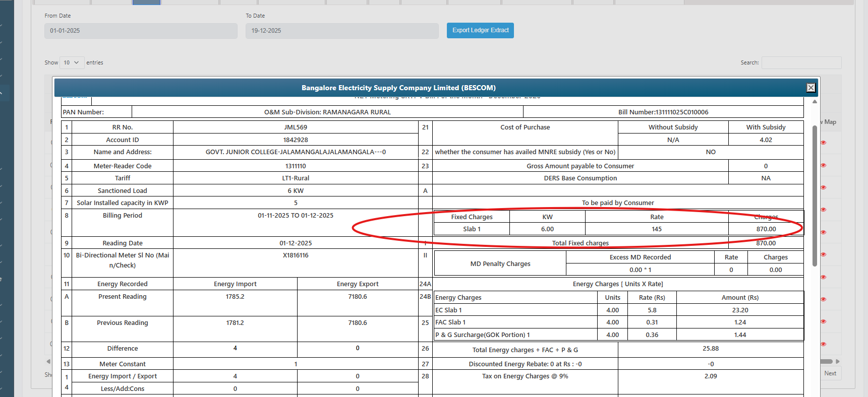Click the red eye icon in last table row
This screenshot has height=397, width=868.
point(823,344)
